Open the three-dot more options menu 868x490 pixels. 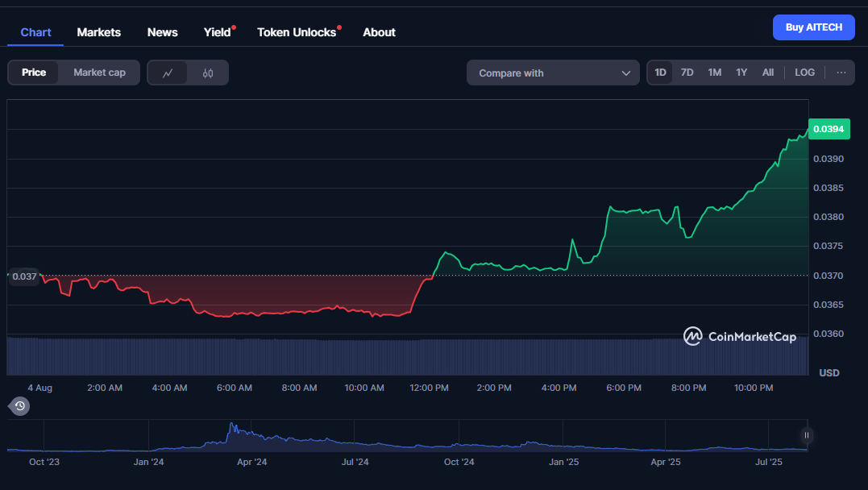[x=841, y=73]
